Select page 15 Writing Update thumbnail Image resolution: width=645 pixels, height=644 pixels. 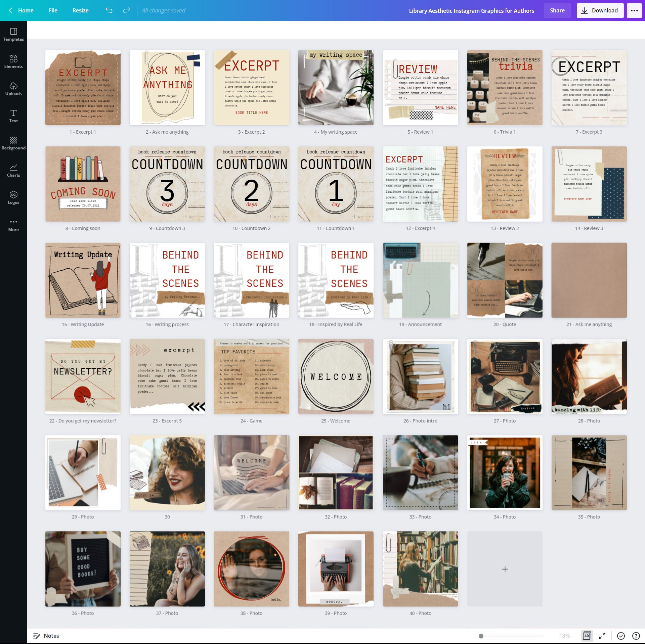click(83, 280)
